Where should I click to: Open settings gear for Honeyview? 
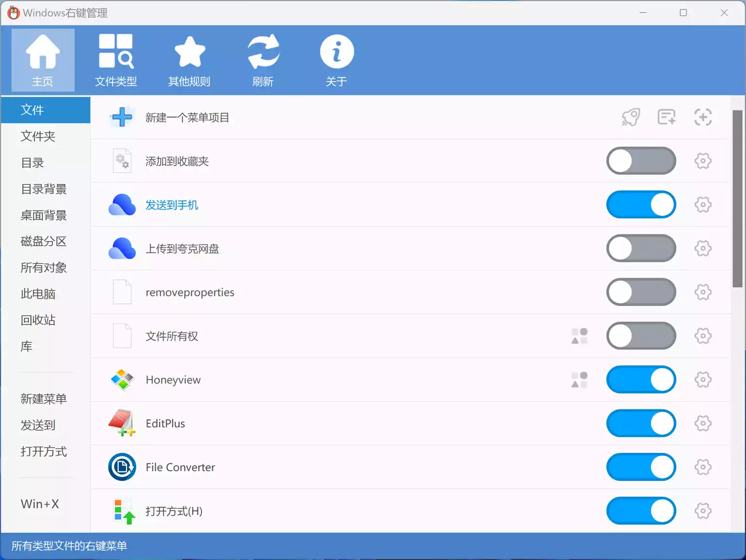click(703, 380)
